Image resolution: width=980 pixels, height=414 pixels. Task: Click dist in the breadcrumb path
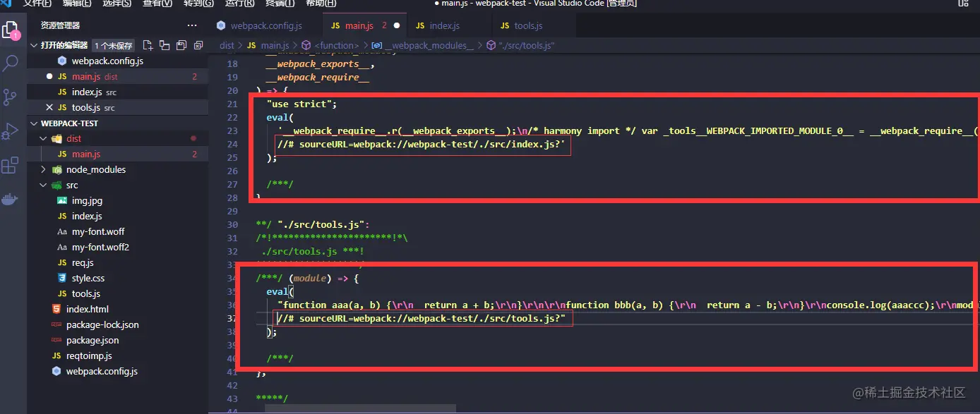pos(227,45)
